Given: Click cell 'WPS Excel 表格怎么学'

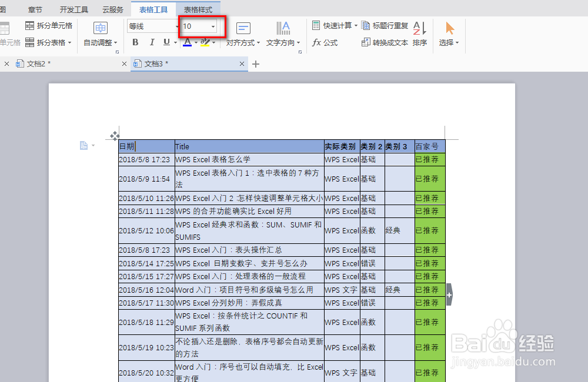Looking at the screenshot, I should coord(249,159).
